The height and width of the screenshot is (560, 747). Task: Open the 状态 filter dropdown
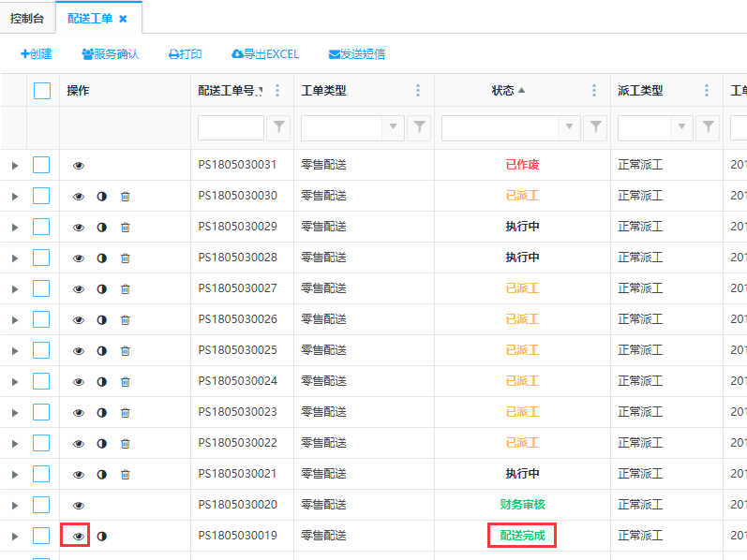570,127
